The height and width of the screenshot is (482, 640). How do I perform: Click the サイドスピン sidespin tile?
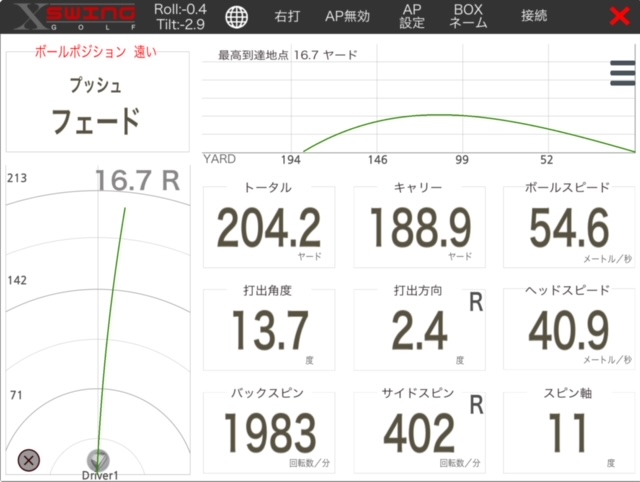(419, 431)
